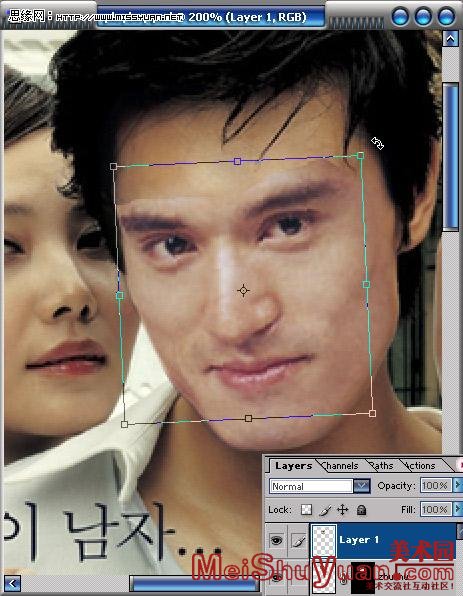
Task: Click the bottom-right corner transform handle
Action: (x=373, y=414)
